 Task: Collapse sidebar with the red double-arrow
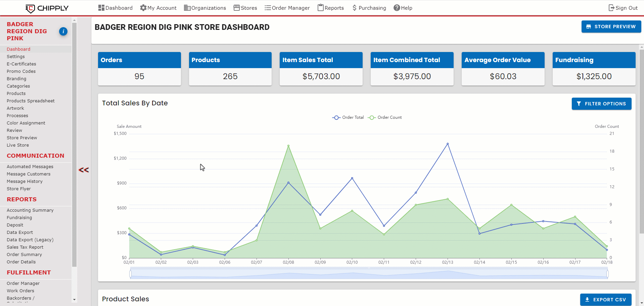coord(84,170)
